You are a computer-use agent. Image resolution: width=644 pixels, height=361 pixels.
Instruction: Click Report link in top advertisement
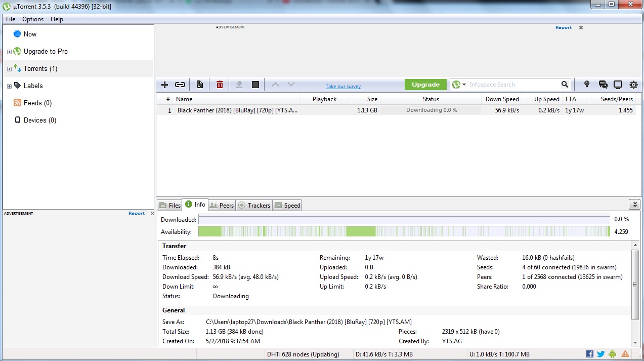(563, 27)
